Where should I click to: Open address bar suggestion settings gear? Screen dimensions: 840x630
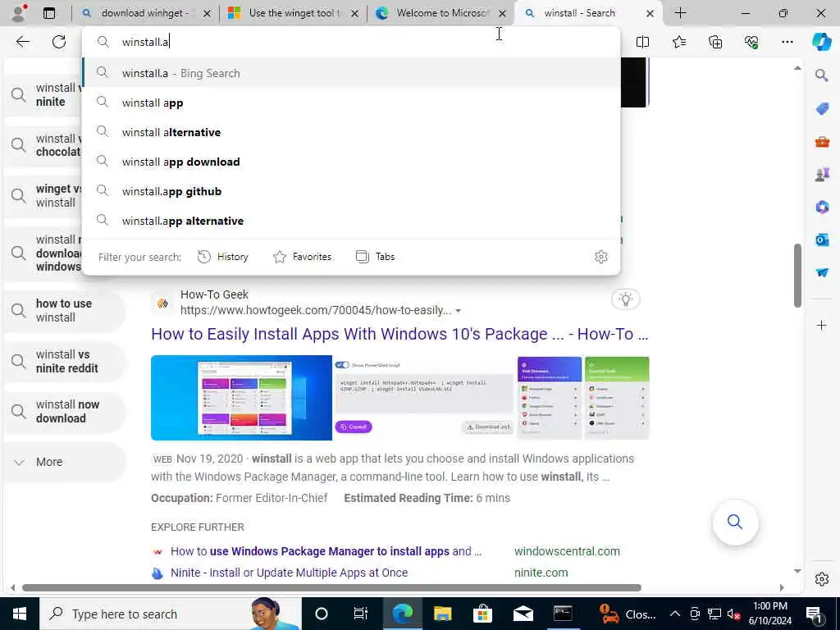click(601, 257)
